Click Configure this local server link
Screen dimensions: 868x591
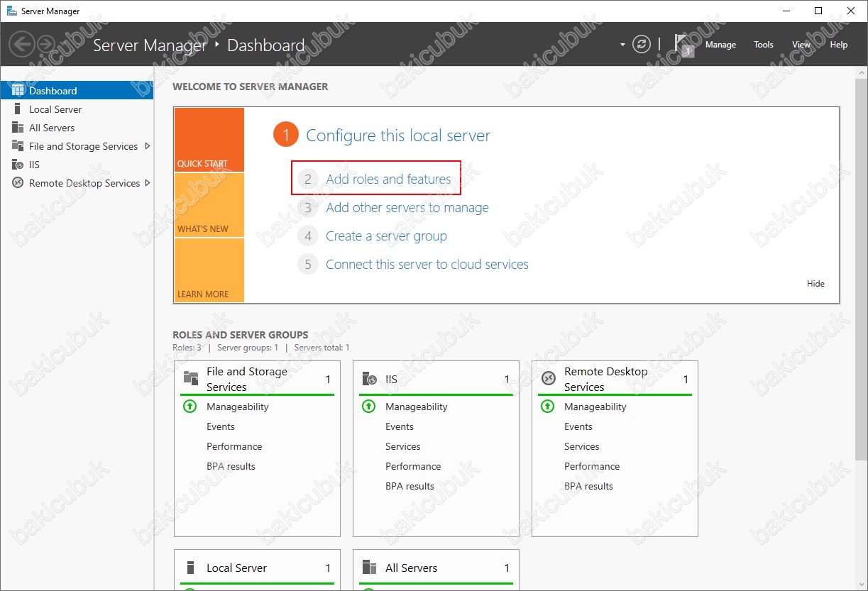[x=398, y=136]
